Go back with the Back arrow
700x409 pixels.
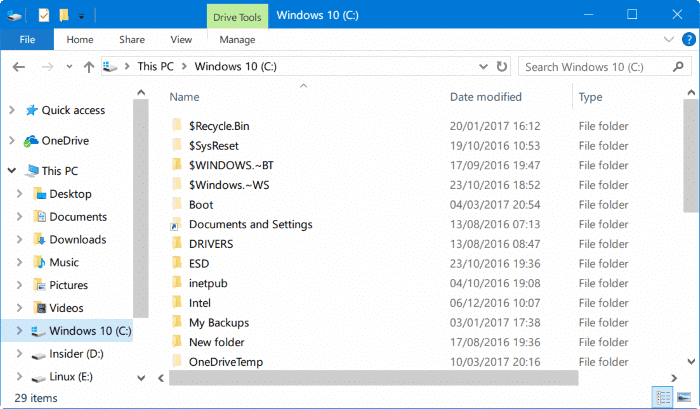19,67
